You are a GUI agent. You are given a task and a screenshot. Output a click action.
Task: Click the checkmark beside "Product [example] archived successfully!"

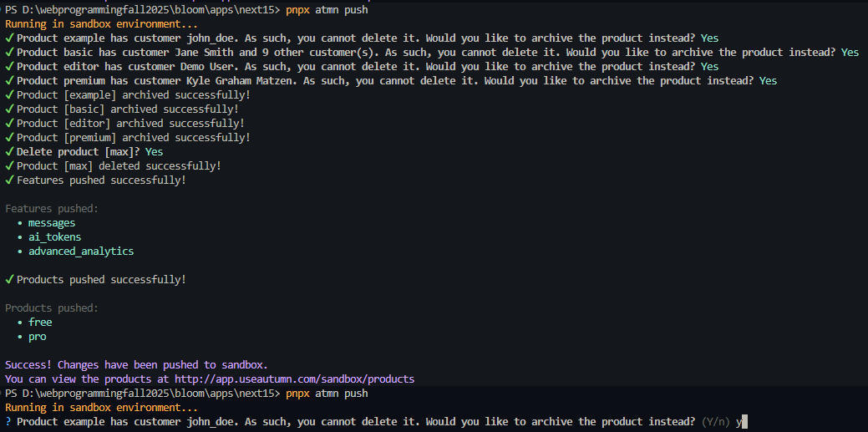tap(8, 94)
